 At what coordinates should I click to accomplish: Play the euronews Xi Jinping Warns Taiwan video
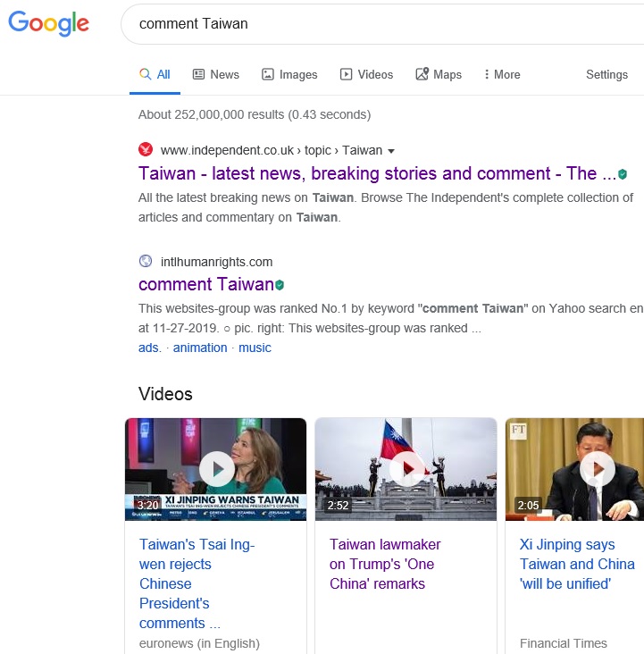[216, 469]
